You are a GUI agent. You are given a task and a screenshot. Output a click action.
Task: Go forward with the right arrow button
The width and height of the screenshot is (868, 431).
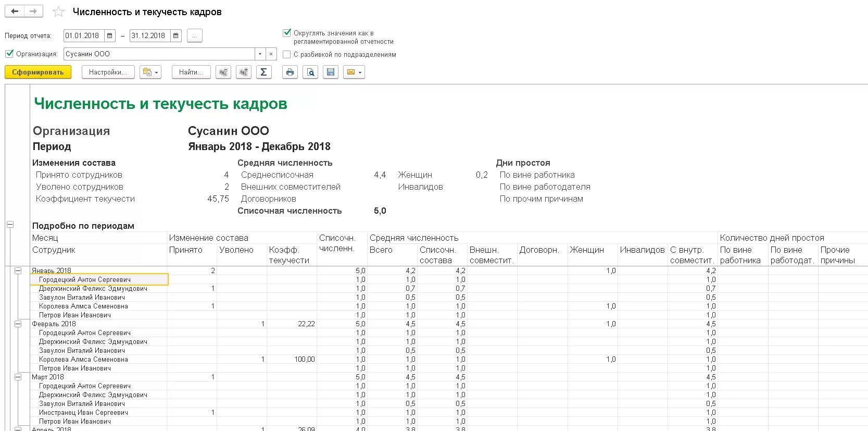point(33,11)
